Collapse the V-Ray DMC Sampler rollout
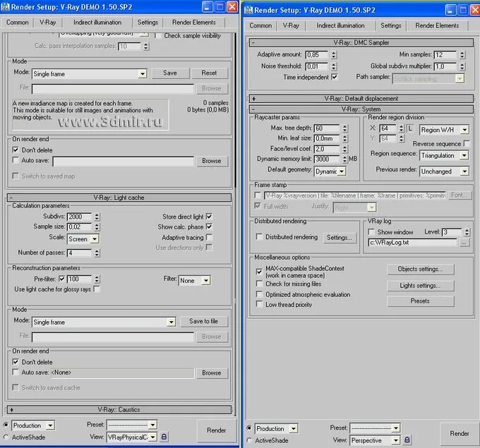This screenshot has height=448, width=480. coord(361,42)
